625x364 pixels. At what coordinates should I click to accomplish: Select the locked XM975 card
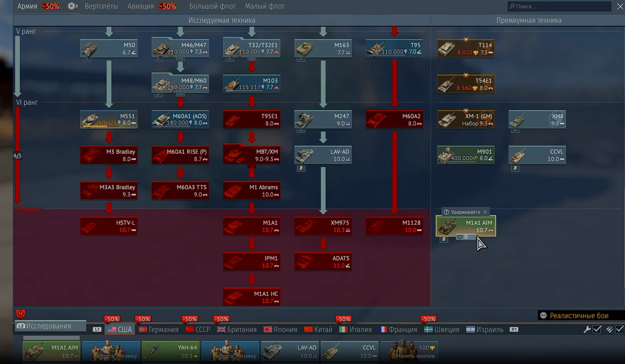coord(323,226)
